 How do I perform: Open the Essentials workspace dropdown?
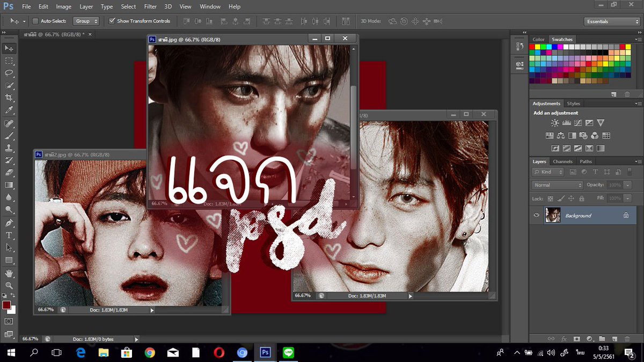coord(611,21)
